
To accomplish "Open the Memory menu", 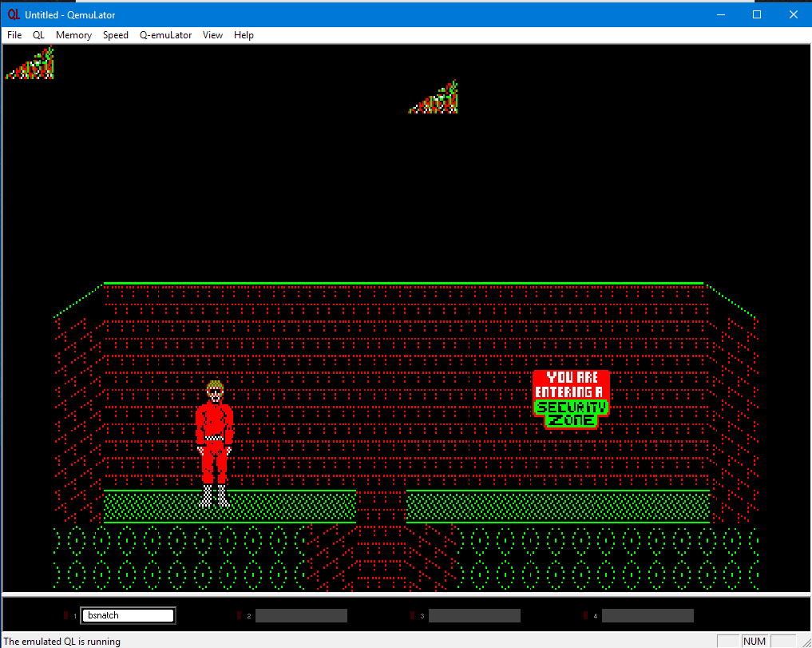I will (73, 34).
